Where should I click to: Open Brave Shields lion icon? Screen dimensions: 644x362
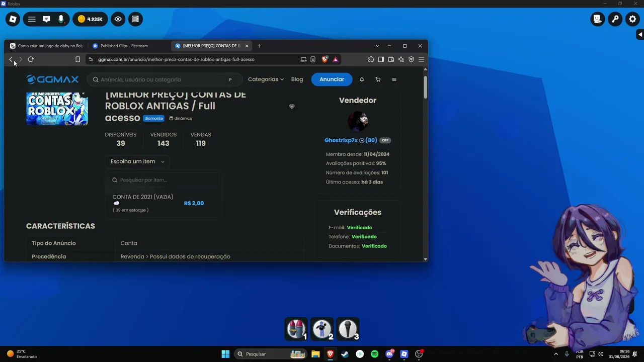(325, 59)
